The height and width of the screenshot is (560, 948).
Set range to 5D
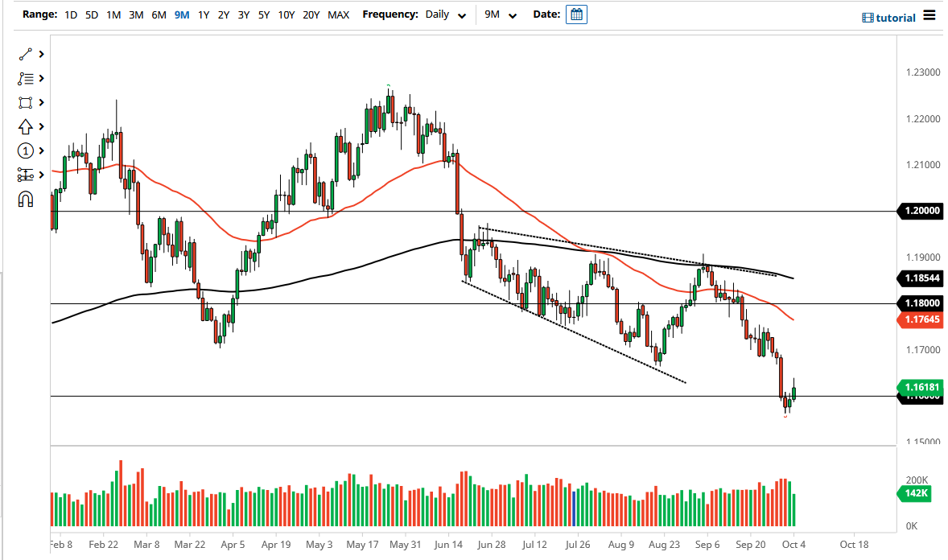point(92,14)
